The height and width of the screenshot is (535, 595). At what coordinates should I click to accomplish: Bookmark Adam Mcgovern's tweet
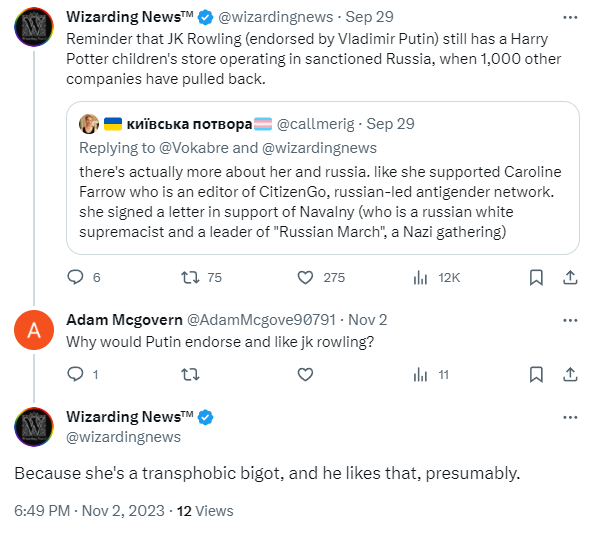point(536,374)
